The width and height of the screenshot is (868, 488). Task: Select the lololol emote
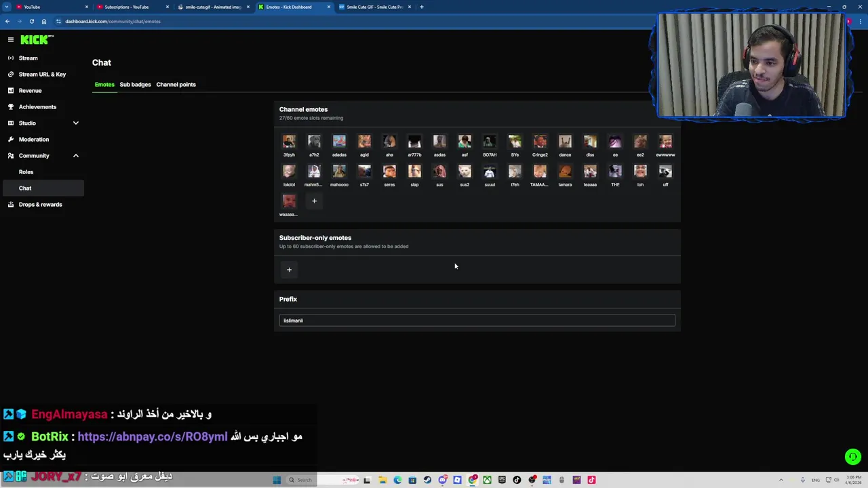point(289,171)
